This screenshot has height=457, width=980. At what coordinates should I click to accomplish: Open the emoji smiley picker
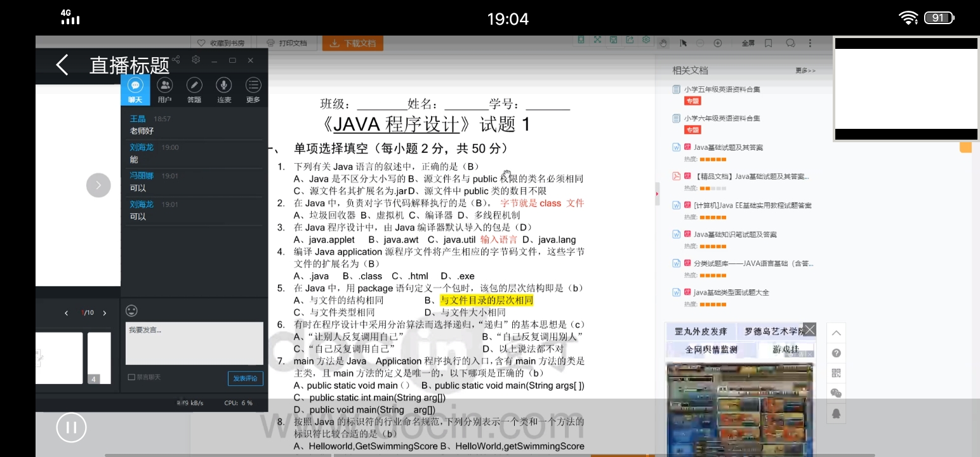click(x=131, y=310)
